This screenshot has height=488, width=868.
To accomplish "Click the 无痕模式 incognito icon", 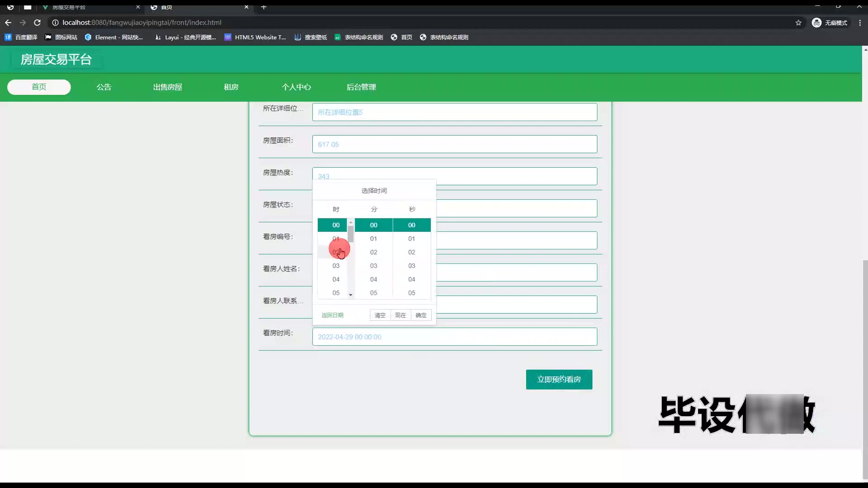I will pos(816,23).
